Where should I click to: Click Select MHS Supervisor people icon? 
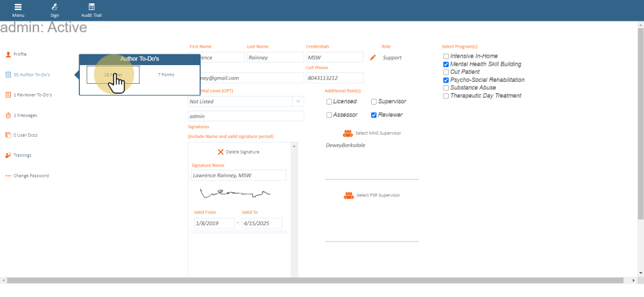click(348, 133)
